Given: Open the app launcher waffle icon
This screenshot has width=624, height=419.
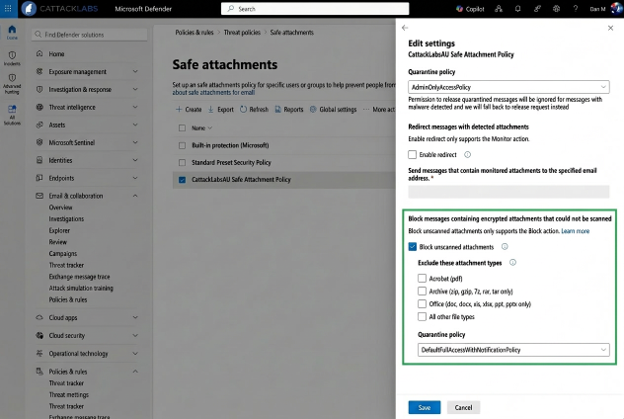Looking at the screenshot, I should coord(8,8).
